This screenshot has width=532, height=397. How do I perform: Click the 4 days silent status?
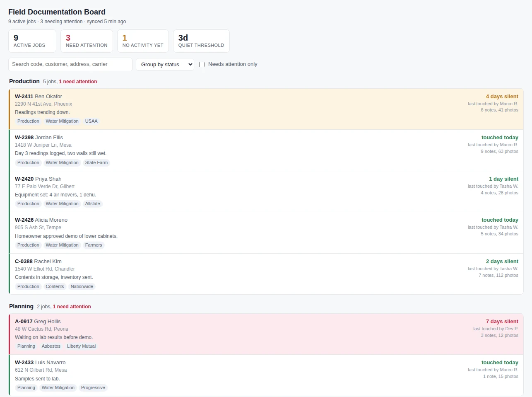point(502,97)
